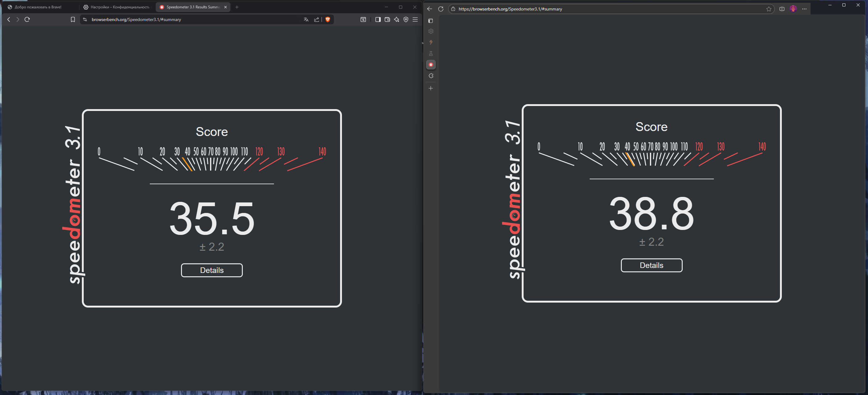Viewport: 868px width, 395px height.
Task: Click extensions puzzle icon in Edge sidebar
Action: (x=431, y=76)
